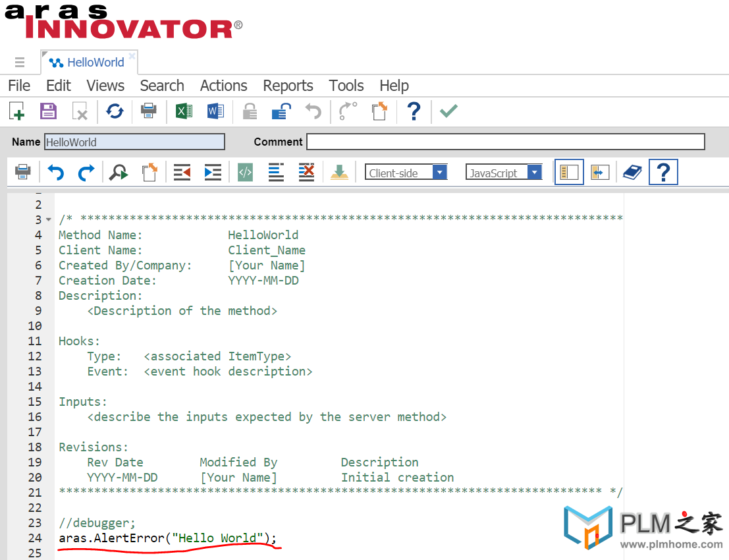Click the blue book icon in editor toolbar
729x560 pixels.
pos(632,173)
